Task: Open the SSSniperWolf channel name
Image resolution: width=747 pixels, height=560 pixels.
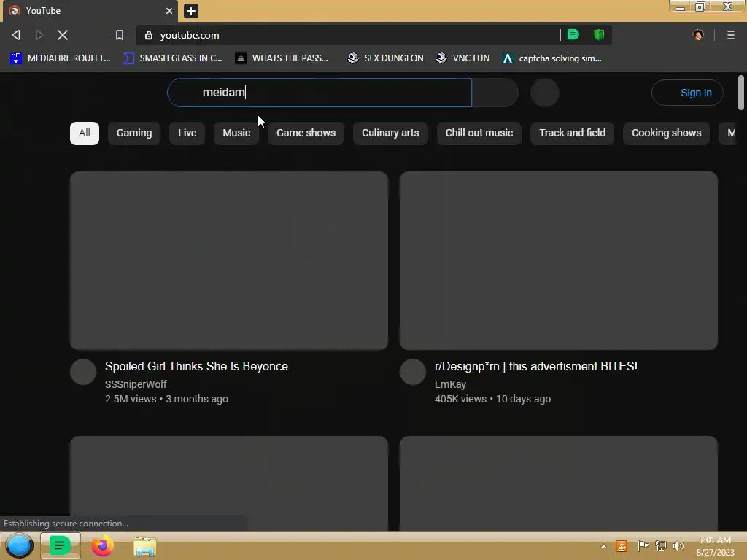Action: click(136, 384)
